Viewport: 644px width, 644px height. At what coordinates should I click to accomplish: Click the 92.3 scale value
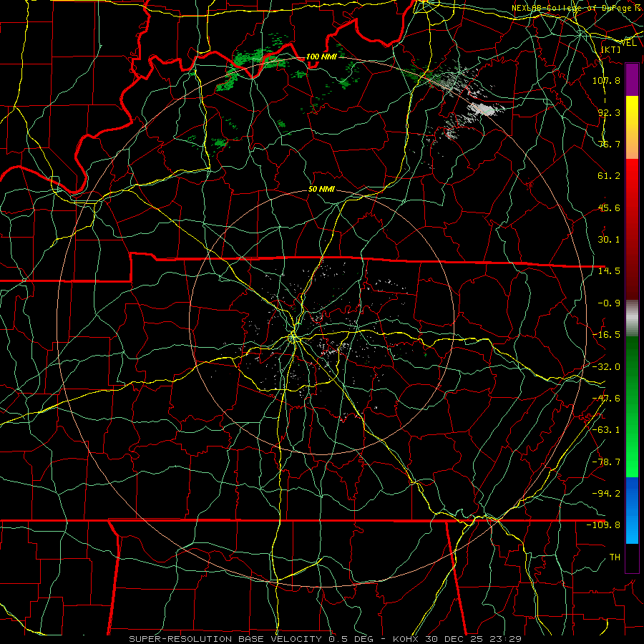click(609, 112)
